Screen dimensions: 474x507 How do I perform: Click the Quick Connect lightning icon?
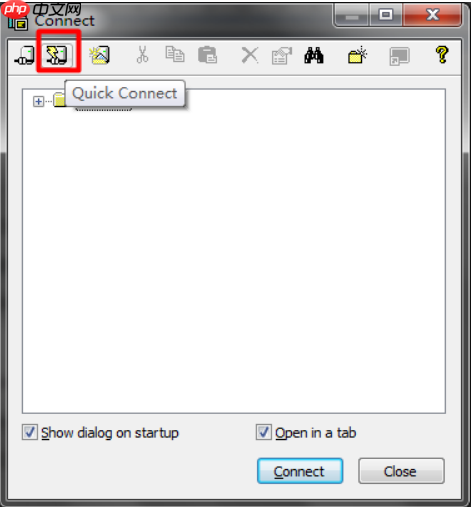57,55
